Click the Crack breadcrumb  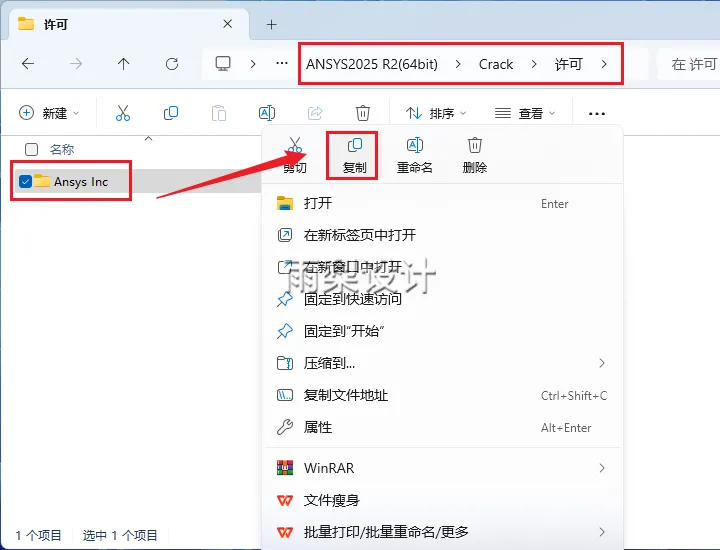(x=495, y=64)
